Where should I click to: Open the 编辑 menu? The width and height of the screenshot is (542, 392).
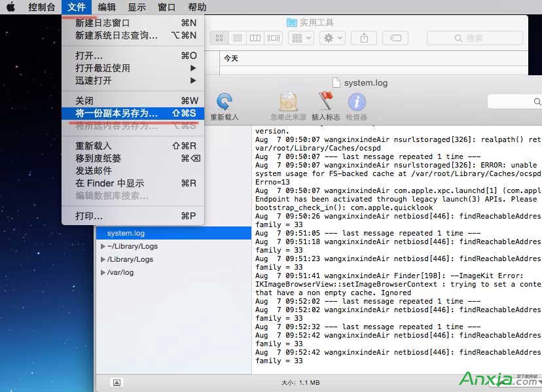(x=107, y=7)
